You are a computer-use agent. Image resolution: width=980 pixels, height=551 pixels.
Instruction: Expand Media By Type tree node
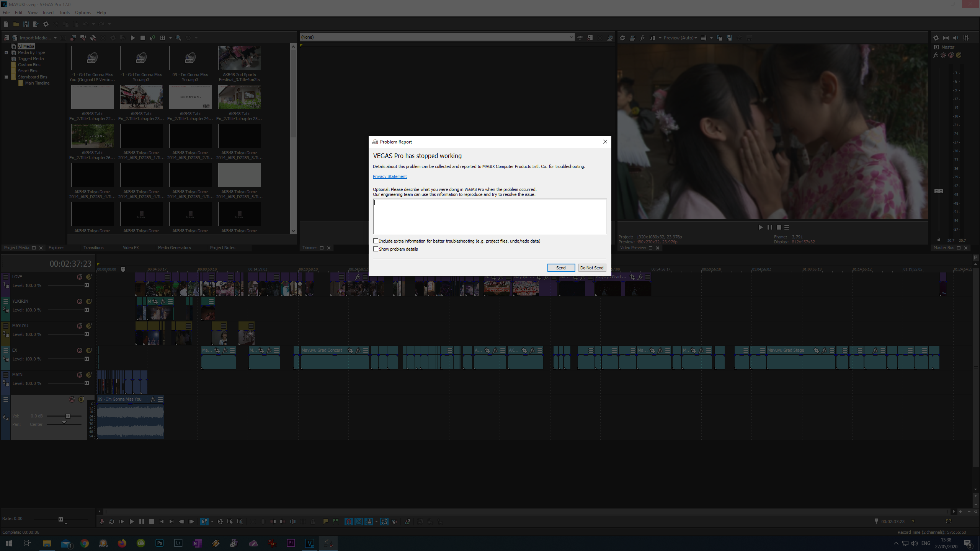[x=6, y=52]
